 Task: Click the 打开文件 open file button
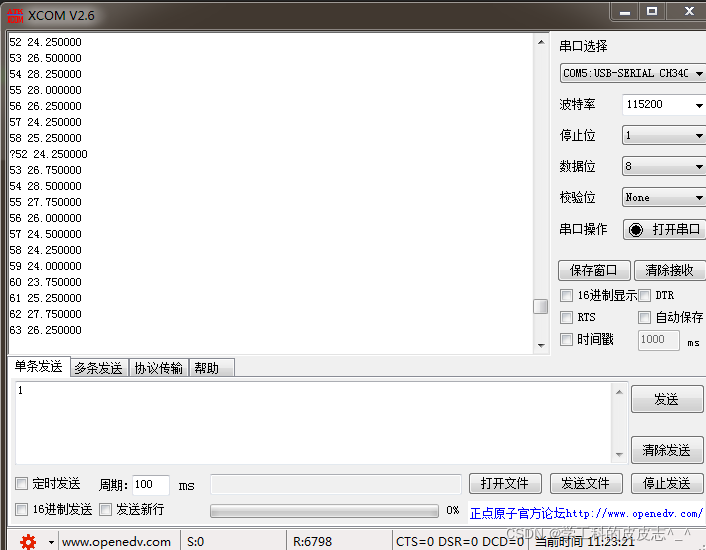tap(505, 483)
